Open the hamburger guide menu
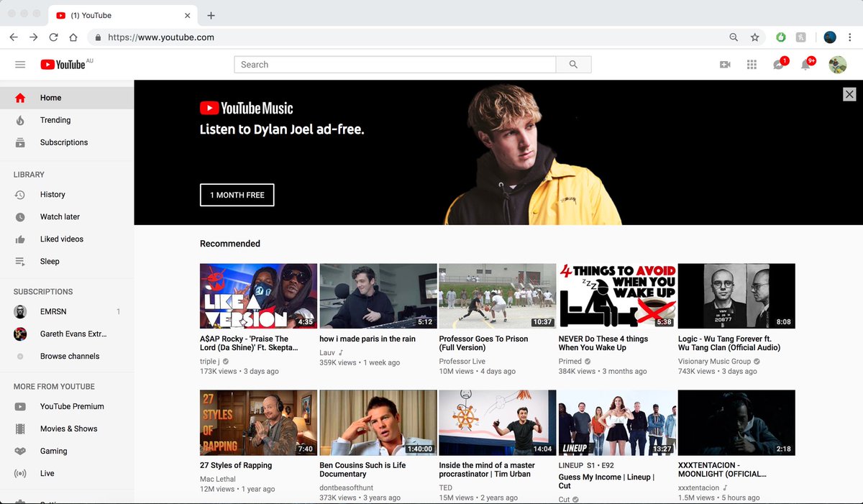863x504 pixels. [20, 65]
